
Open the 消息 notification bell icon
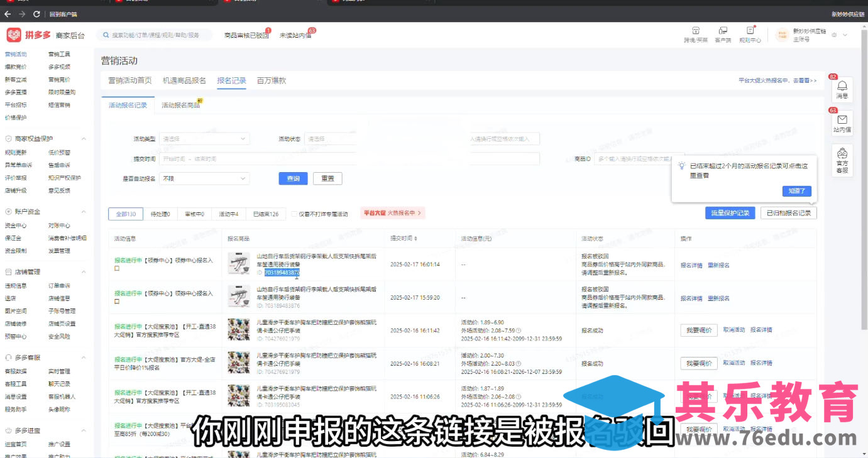pos(842,90)
